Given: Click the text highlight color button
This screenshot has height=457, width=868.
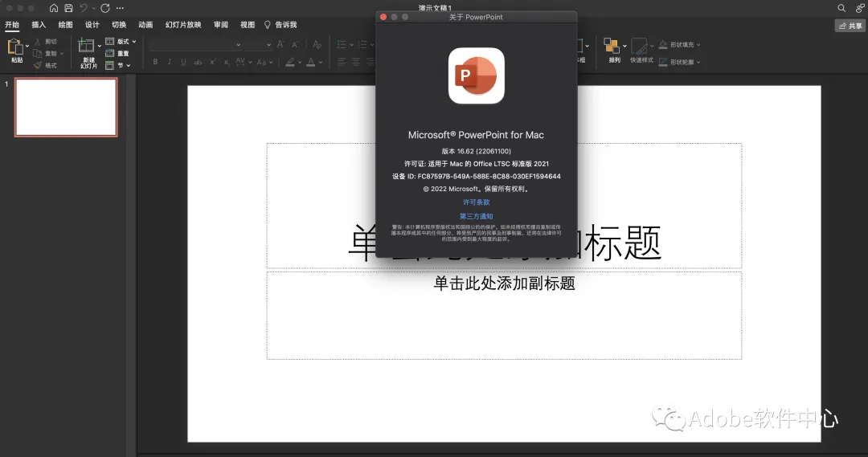Looking at the screenshot, I should 290,62.
